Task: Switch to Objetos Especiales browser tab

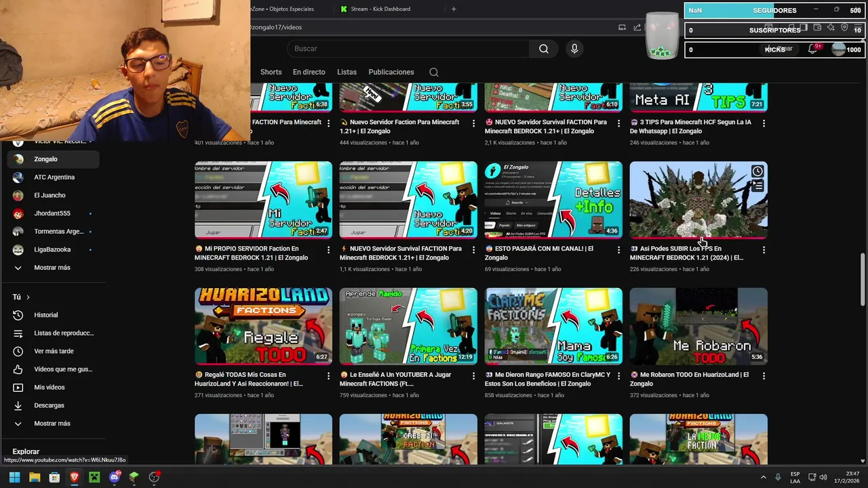Action: (282, 9)
